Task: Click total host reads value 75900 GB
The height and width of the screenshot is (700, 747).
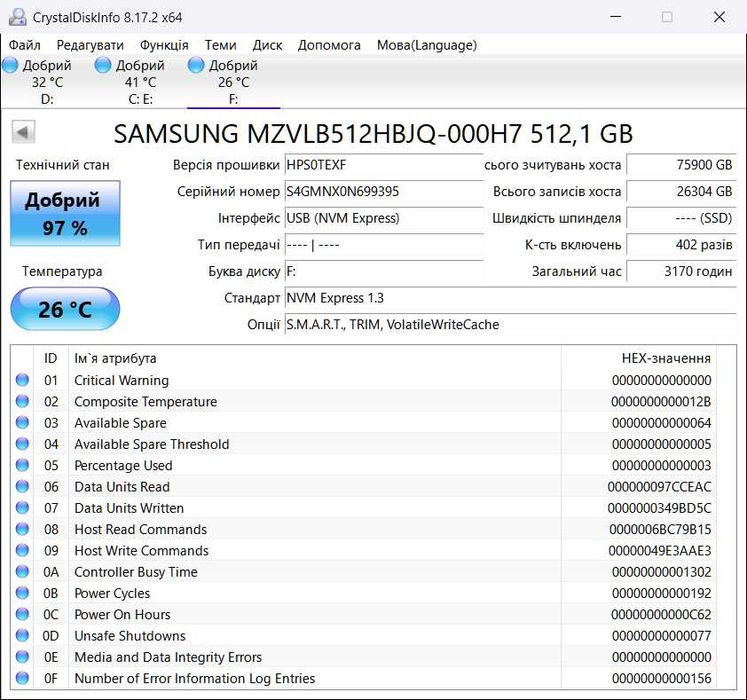Action: (x=681, y=165)
